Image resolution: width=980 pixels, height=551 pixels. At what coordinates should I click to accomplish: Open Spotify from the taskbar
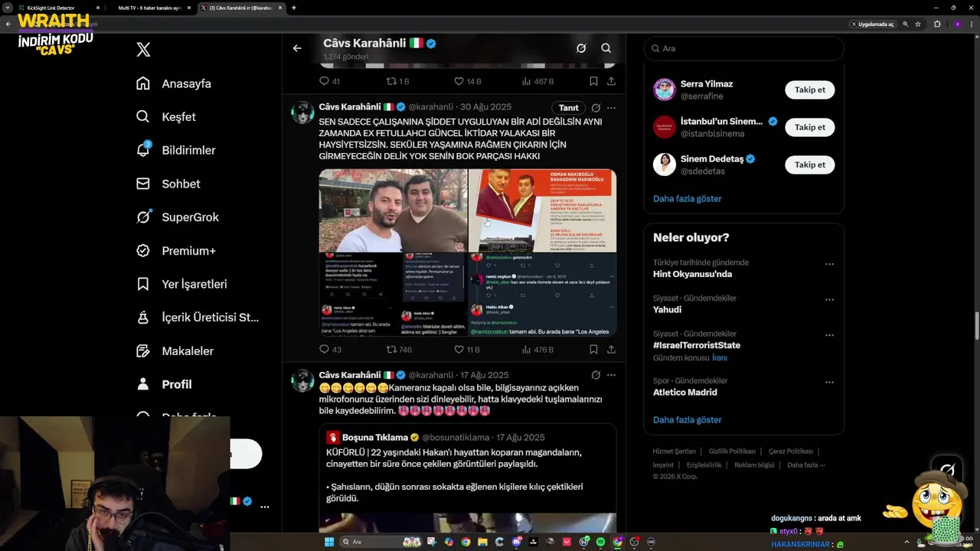(x=600, y=542)
